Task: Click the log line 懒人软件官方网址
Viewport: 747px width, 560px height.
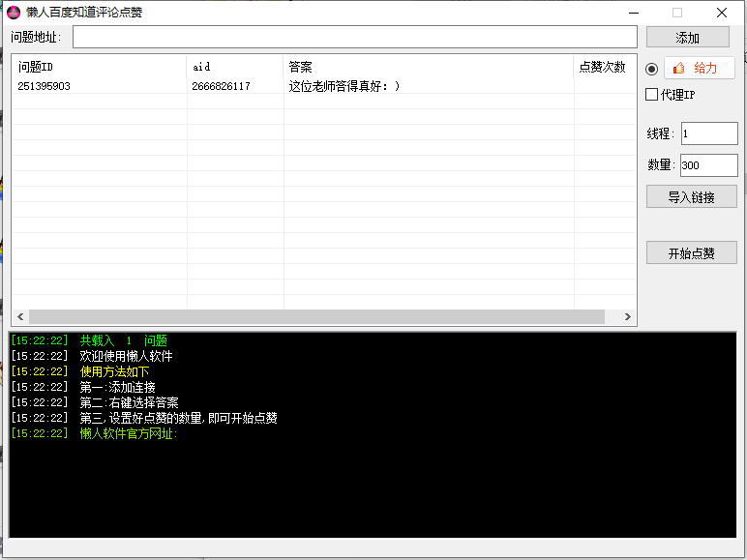Action: [x=94, y=433]
